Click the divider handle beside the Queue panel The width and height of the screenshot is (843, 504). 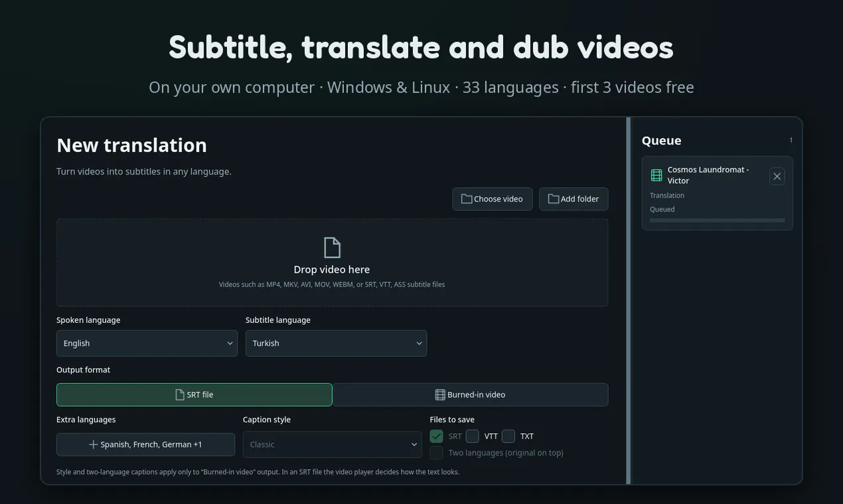tap(629, 301)
